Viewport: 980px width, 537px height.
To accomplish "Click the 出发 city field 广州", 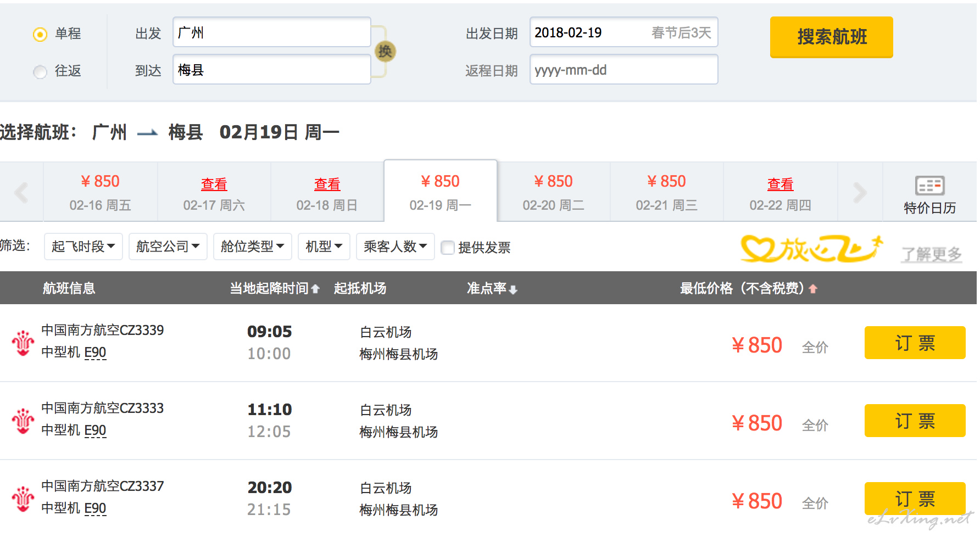I will coord(272,32).
